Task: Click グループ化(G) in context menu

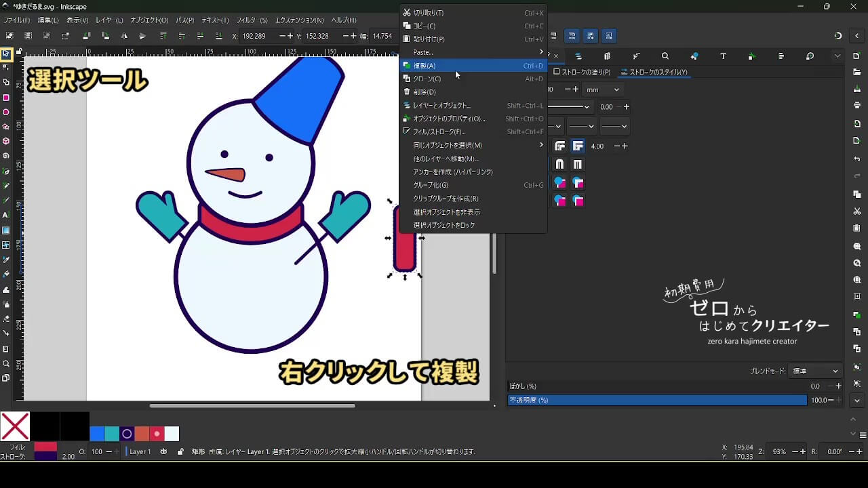Action: (431, 185)
